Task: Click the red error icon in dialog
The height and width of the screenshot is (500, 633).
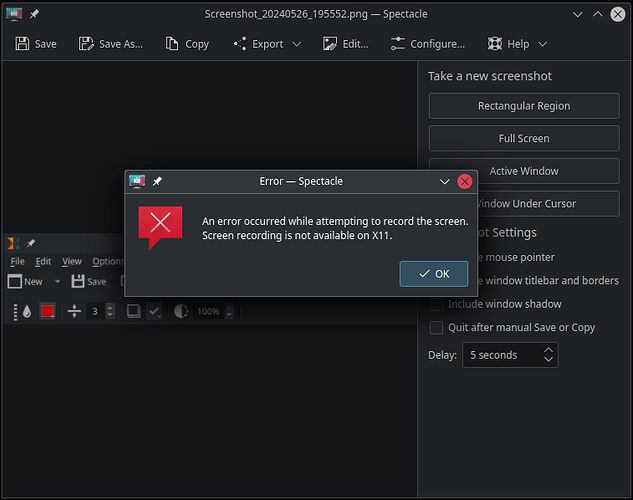Action: (x=160, y=228)
